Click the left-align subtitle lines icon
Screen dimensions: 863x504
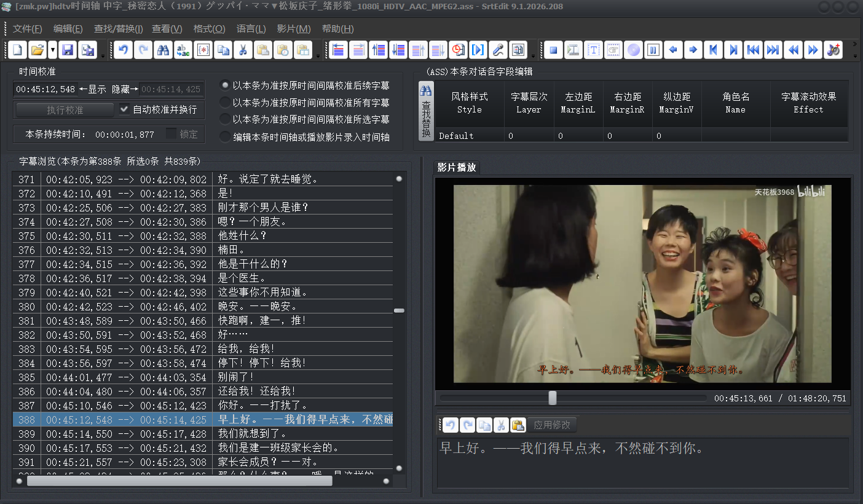click(338, 50)
